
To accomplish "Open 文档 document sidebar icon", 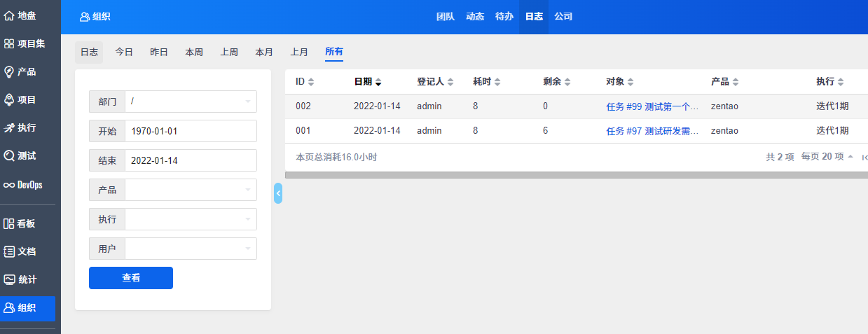I will (x=10, y=251).
